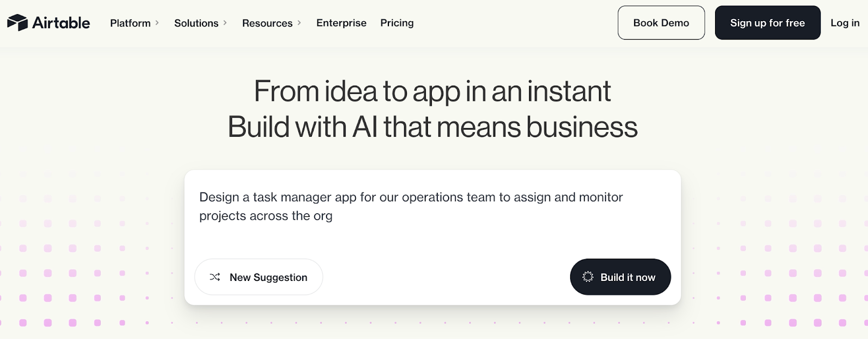The image size is (868, 339).
Task: Open the Resources menu
Action: (x=267, y=23)
